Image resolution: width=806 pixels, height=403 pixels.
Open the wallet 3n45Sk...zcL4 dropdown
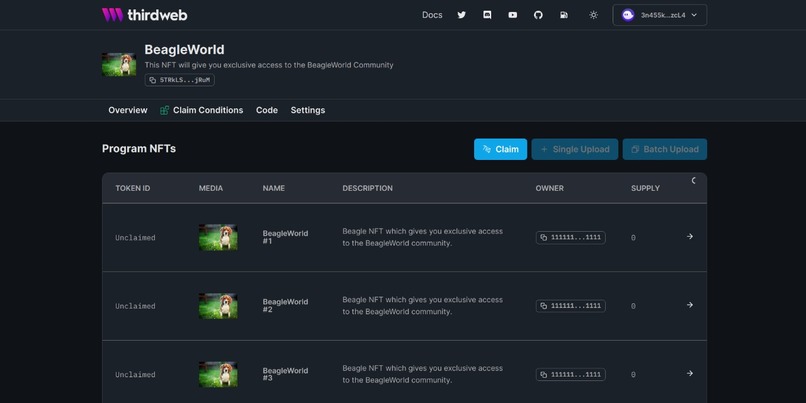(x=660, y=15)
